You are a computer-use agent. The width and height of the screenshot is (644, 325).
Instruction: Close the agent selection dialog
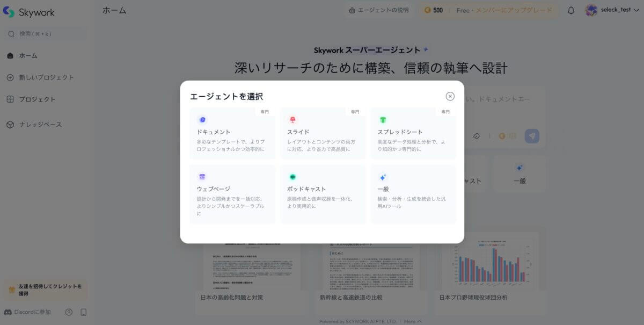(450, 96)
